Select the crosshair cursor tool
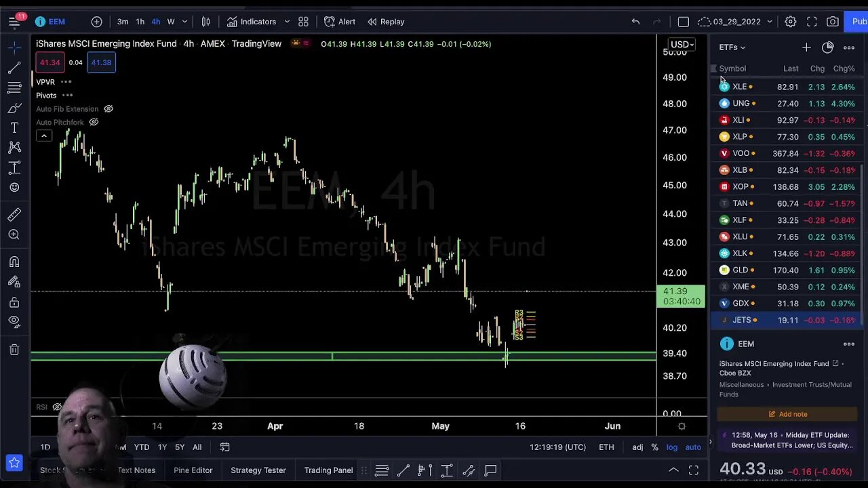Viewport: 868px width, 488px height. 14,48
